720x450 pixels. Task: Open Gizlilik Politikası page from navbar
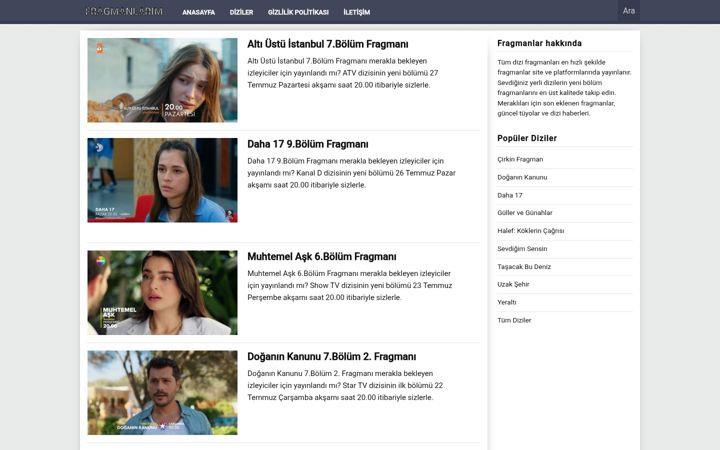298,12
